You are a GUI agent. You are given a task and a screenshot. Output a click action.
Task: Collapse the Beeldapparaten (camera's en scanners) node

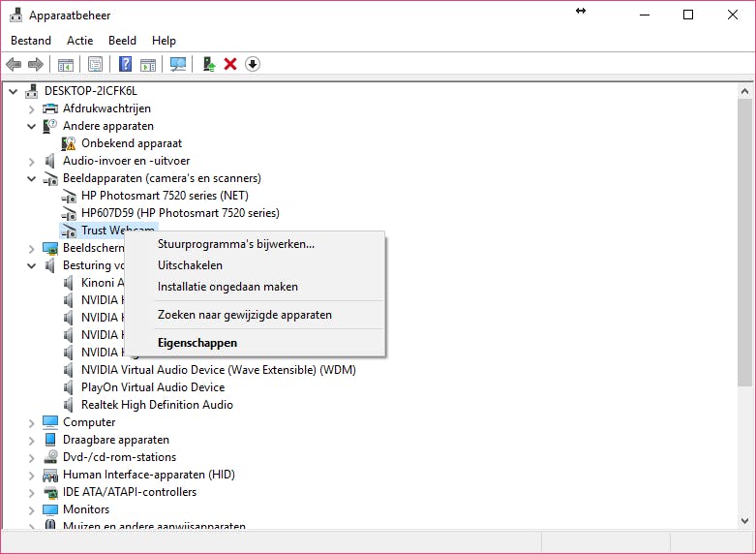coord(32,178)
